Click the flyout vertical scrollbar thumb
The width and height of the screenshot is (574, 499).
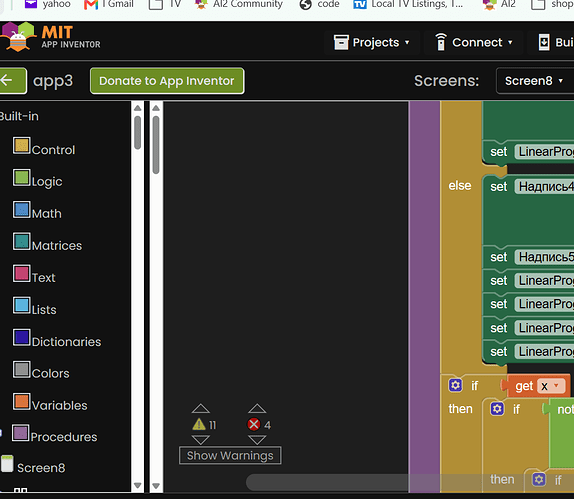pos(156,145)
